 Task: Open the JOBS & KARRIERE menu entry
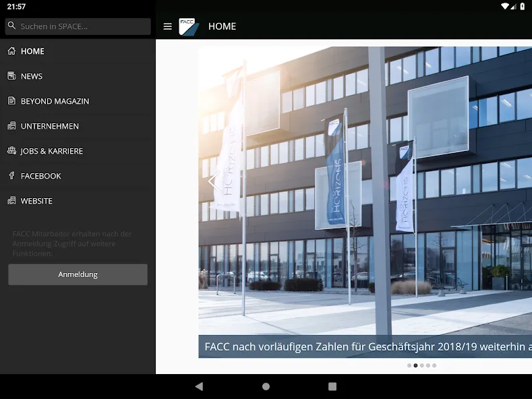(x=78, y=151)
